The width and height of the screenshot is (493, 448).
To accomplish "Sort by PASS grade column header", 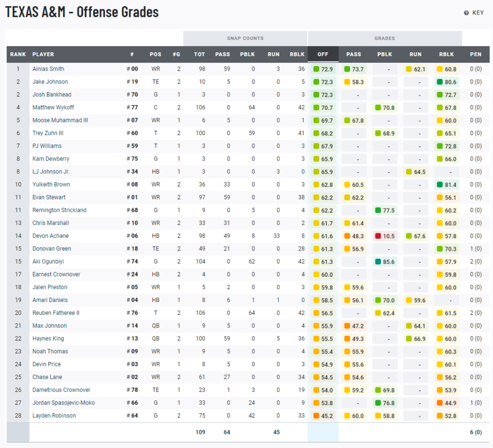I will [x=353, y=54].
